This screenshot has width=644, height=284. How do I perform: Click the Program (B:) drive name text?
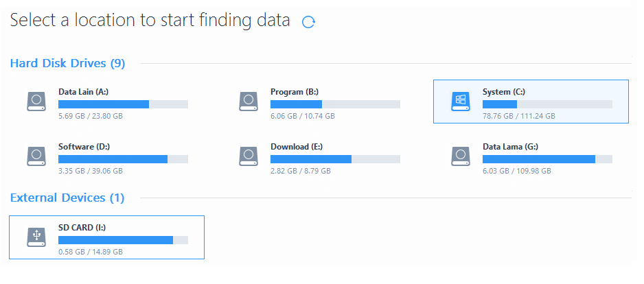(x=295, y=92)
